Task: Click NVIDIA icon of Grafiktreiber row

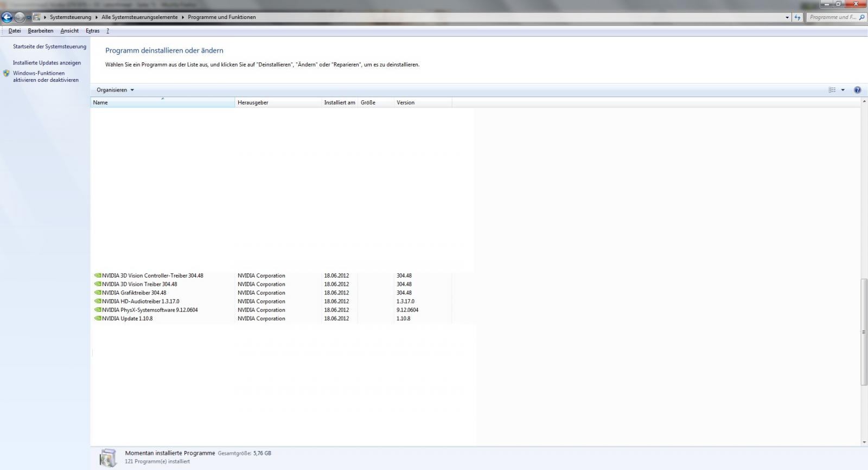Action: 98,293
